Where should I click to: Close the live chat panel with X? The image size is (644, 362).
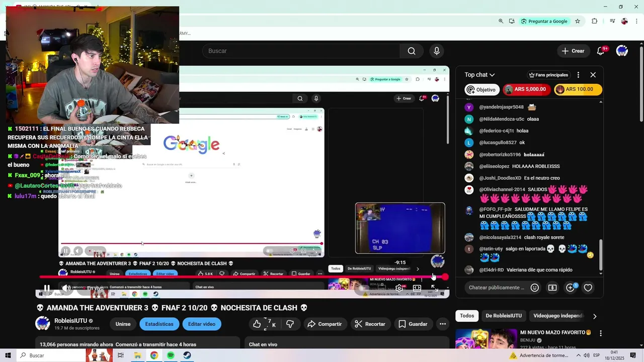tap(593, 74)
